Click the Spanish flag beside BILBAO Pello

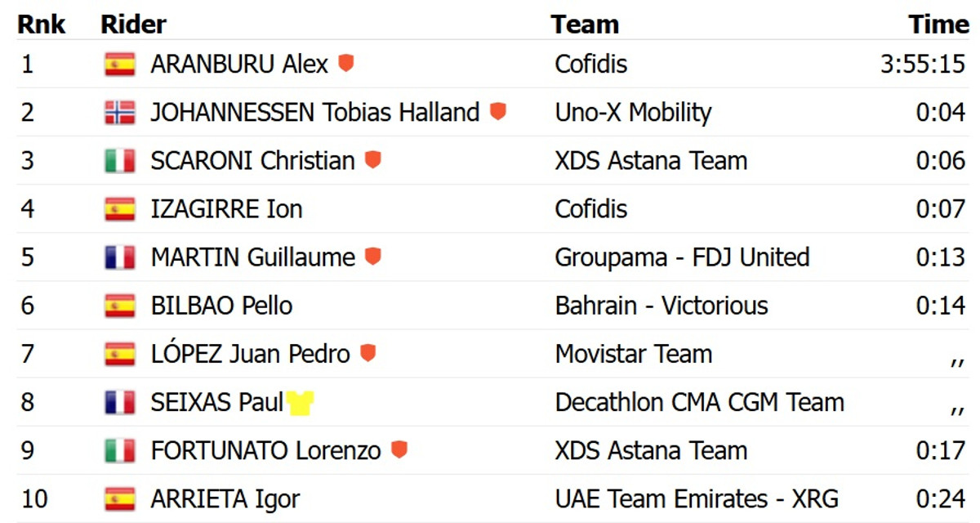coord(120,306)
